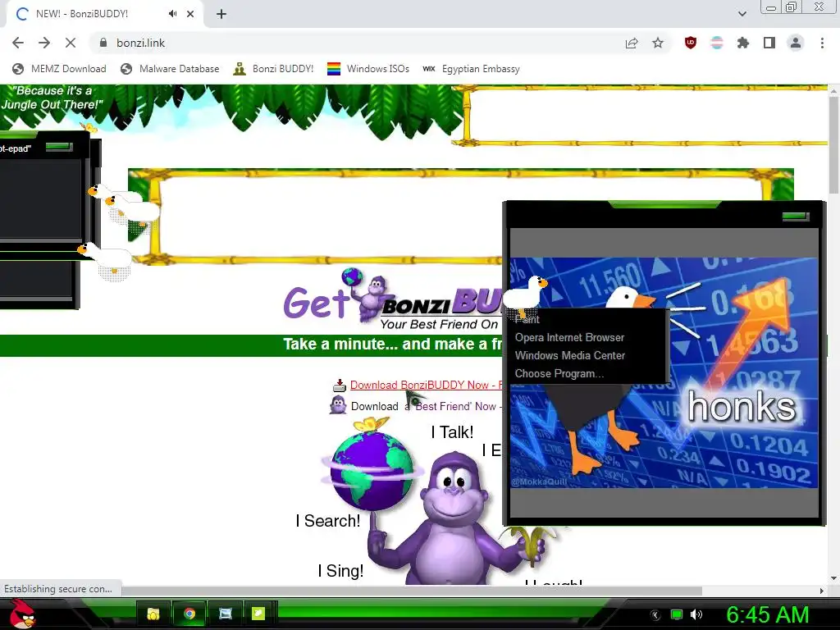Screen dimensions: 840x630
Task: Bookmark this page with the star icon
Action: (658, 43)
